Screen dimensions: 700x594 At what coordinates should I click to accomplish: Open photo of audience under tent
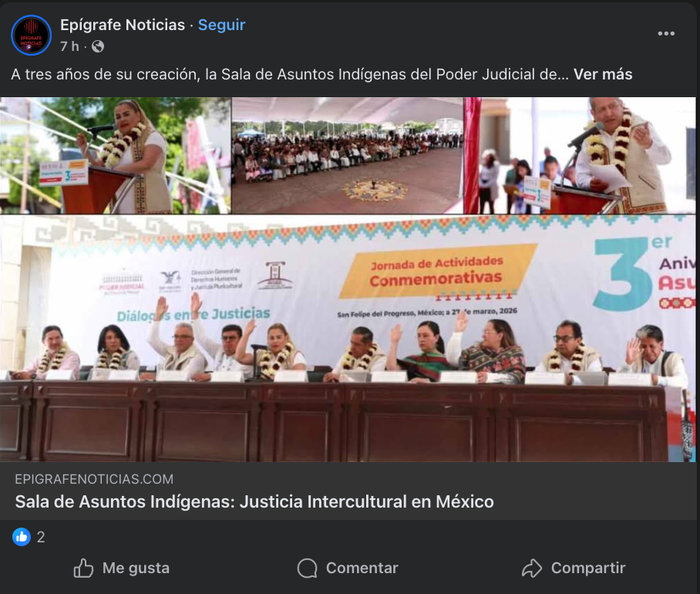348,155
